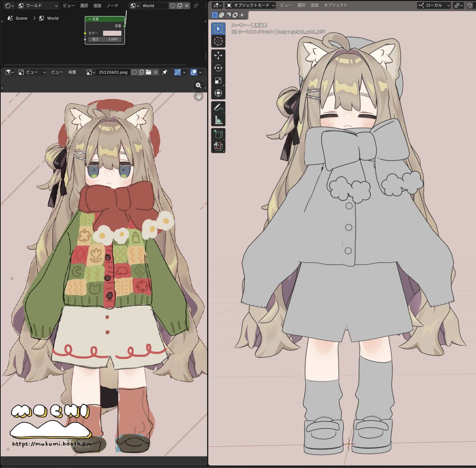Open ビュー menu in 3D viewport
476x468 pixels.
tap(286, 6)
